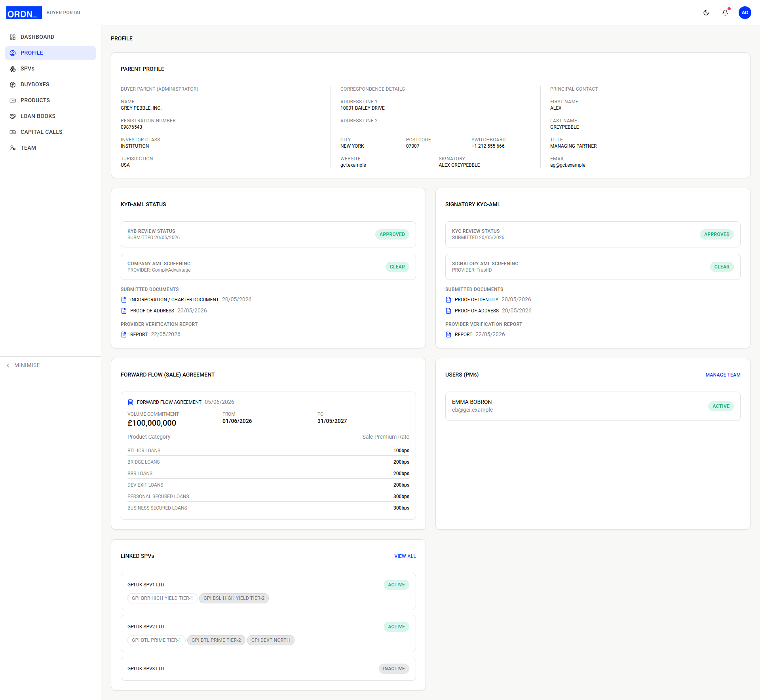Click KYC review Approved badge
The height and width of the screenshot is (700, 760).
716,234
